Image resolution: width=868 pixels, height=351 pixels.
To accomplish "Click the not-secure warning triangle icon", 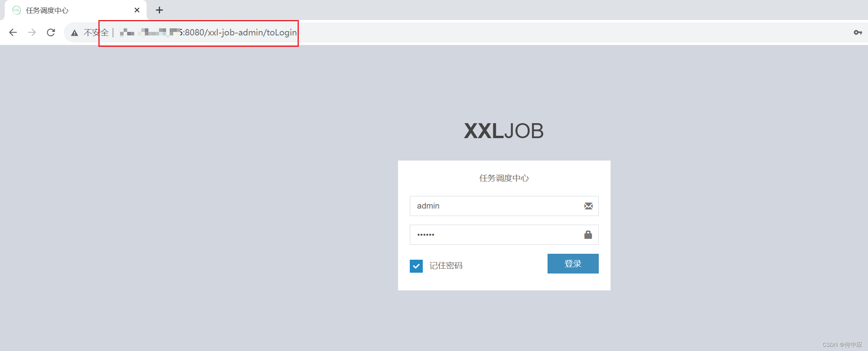I will (x=74, y=33).
